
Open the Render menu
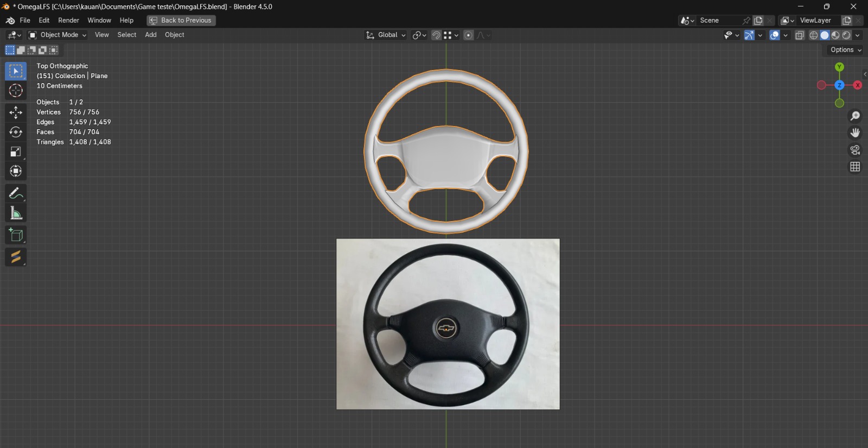pos(68,21)
